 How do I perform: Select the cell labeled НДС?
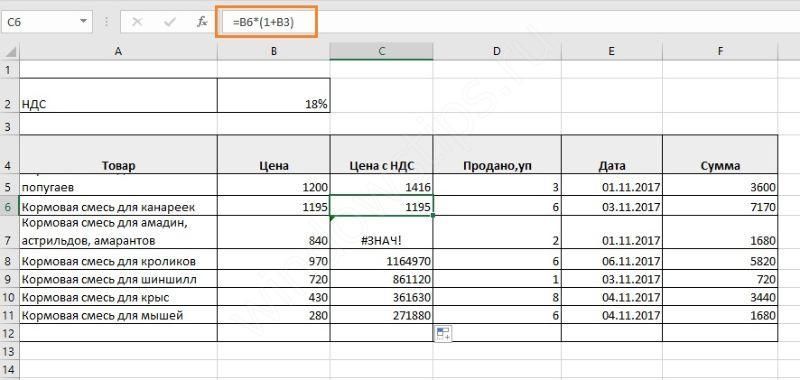click(x=118, y=95)
